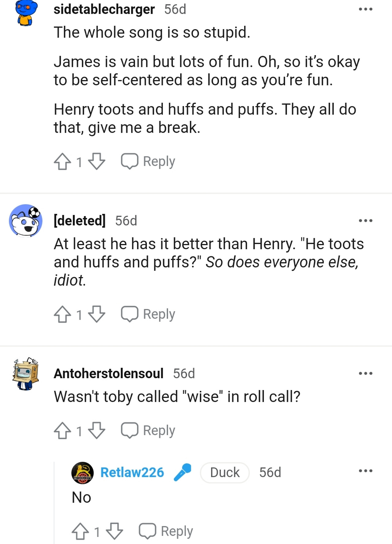392x544 pixels.
Task: Upvote Retlaw226's "No" reply
Action: tap(80, 531)
